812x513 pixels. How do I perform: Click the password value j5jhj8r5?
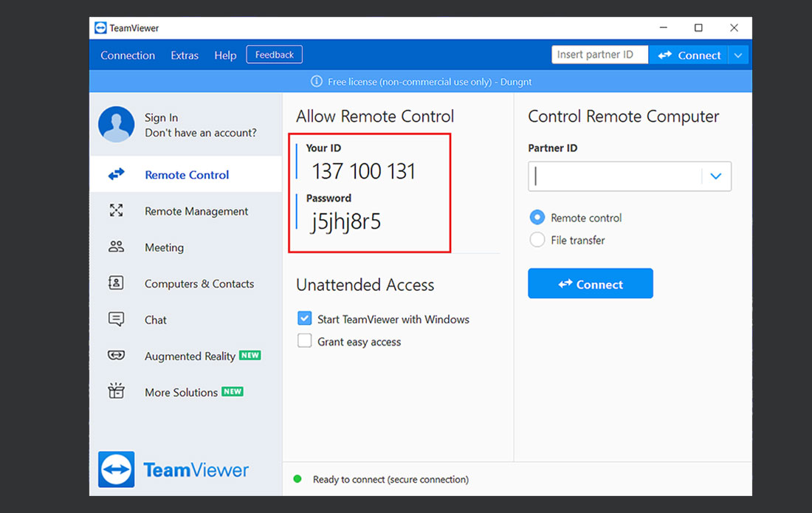point(345,221)
